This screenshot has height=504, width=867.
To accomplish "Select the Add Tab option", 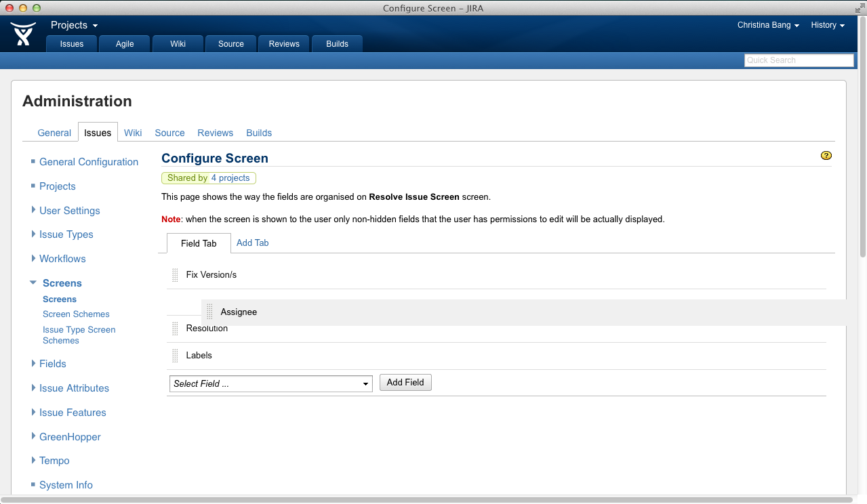I will click(252, 243).
